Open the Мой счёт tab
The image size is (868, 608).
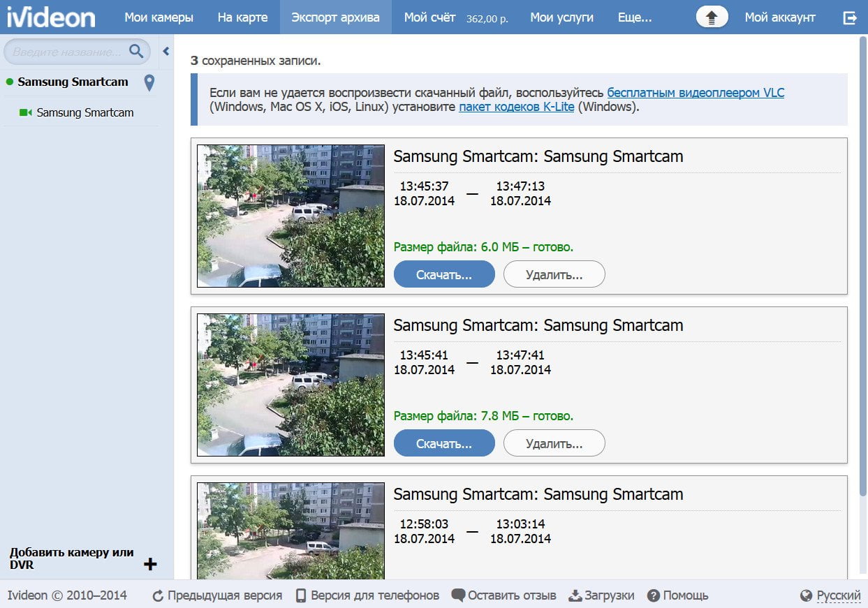point(429,17)
